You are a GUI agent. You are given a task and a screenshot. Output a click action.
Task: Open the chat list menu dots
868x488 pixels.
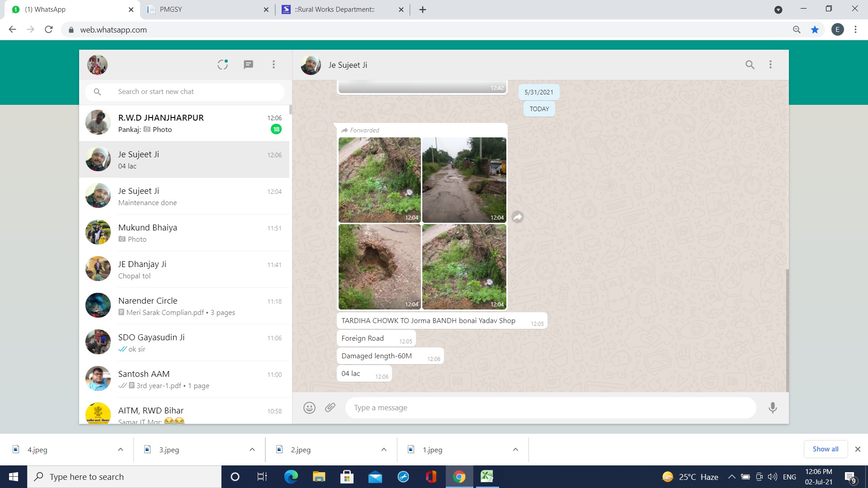(274, 65)
